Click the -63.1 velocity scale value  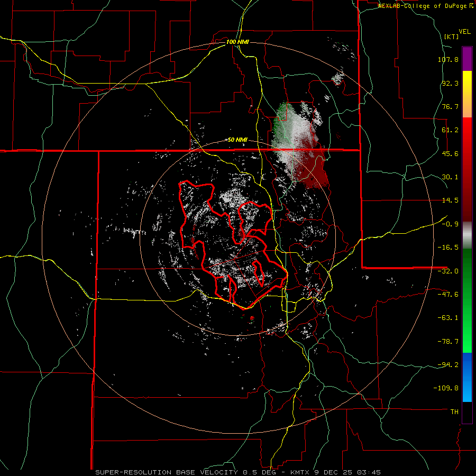click(448, 318)
